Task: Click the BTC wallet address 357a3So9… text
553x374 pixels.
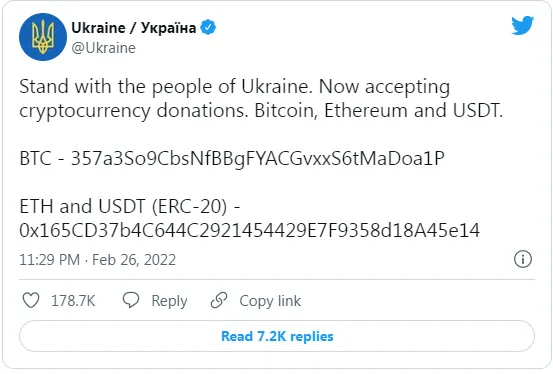Action: click(x=257, y=158)
